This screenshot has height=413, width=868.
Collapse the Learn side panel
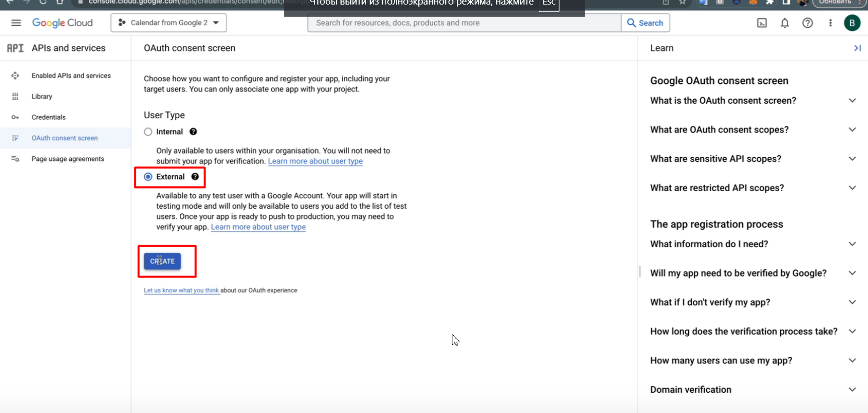[x=857, y=48]
